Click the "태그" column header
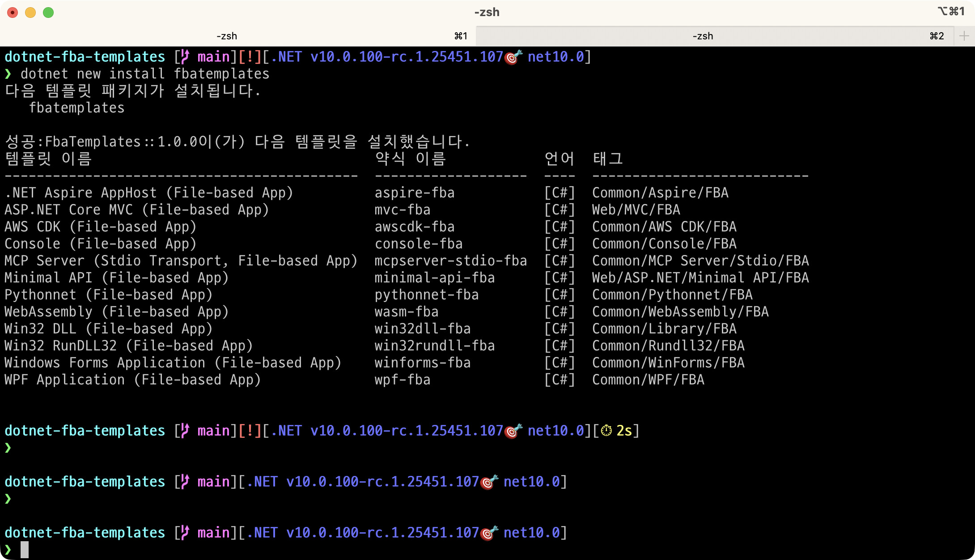This screenshot has width=975, height=560. tap(608, 159)
